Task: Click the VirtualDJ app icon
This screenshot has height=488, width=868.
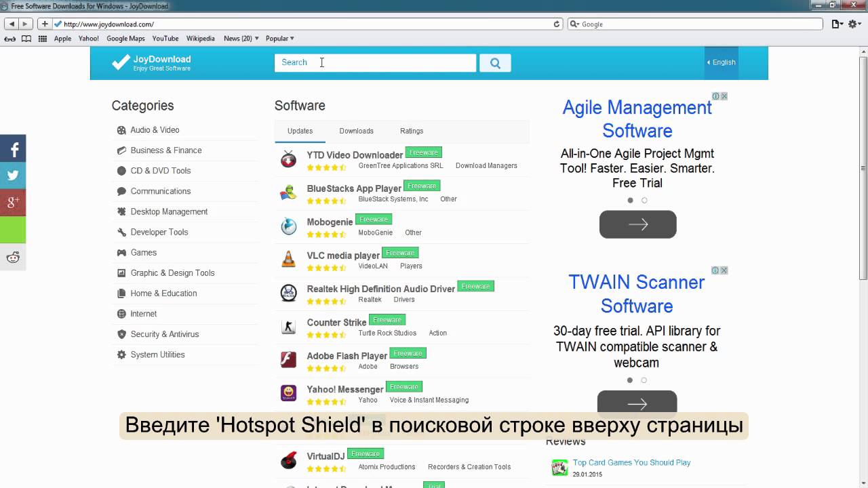Action: (x=289, y=460)
